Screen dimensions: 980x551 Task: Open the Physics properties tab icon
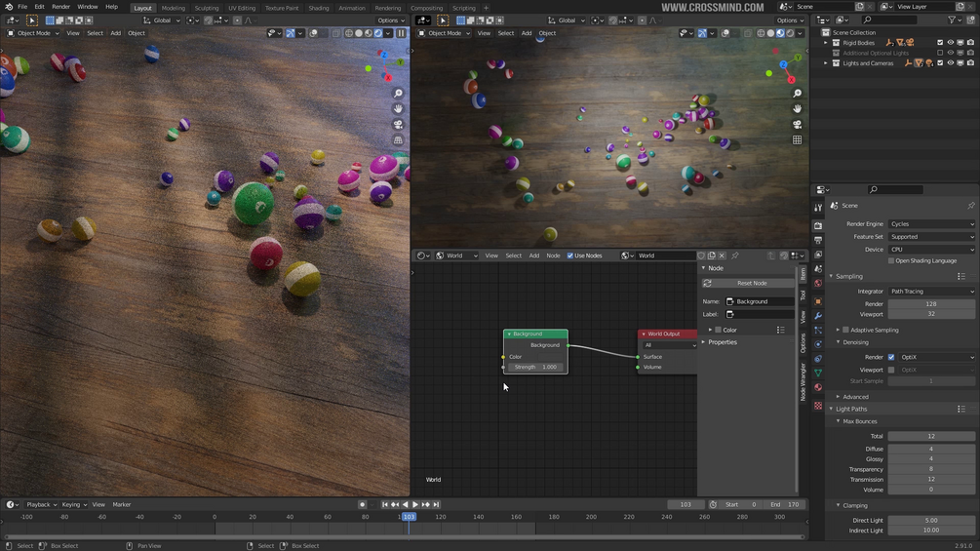818,344
